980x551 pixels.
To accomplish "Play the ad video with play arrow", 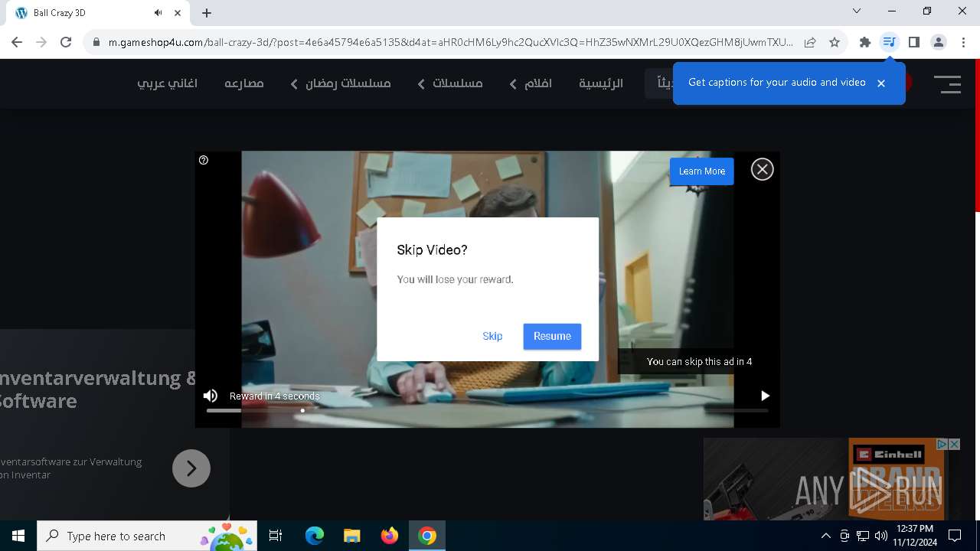I will pyautogui.click(x=764, y=396).
